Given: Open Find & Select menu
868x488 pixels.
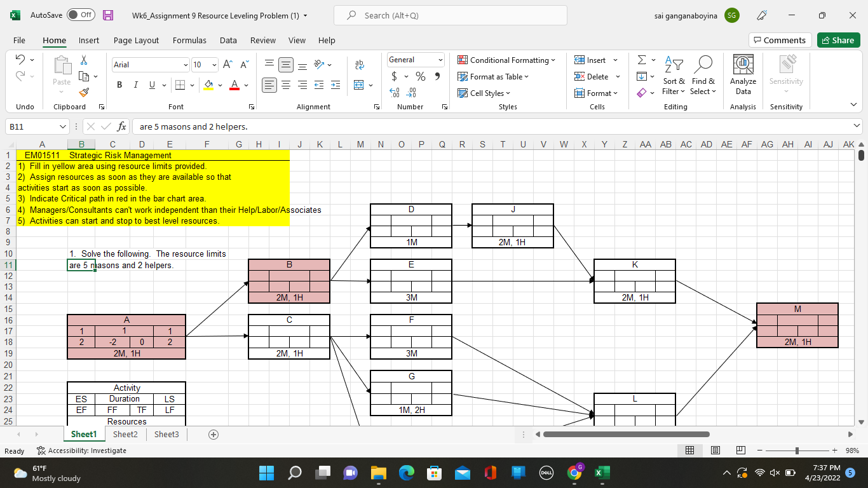Looking at the screenshot, I should (x=703, y=75).
